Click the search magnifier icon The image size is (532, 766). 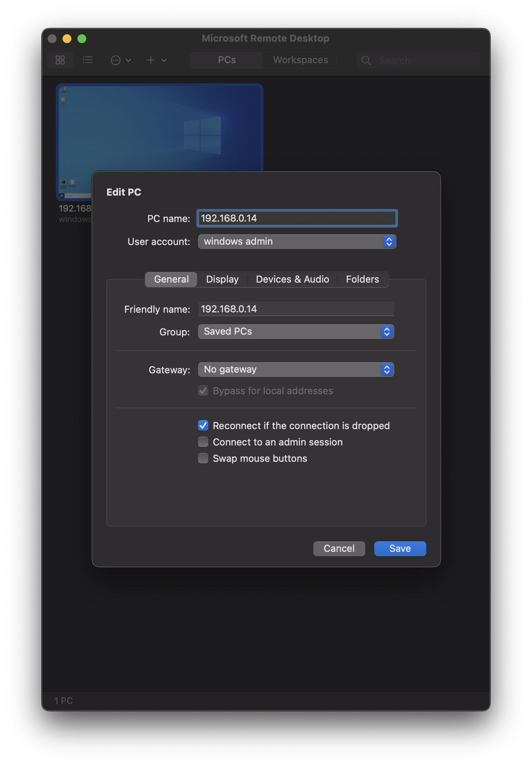pyautogui.click(x=366, y=61)
